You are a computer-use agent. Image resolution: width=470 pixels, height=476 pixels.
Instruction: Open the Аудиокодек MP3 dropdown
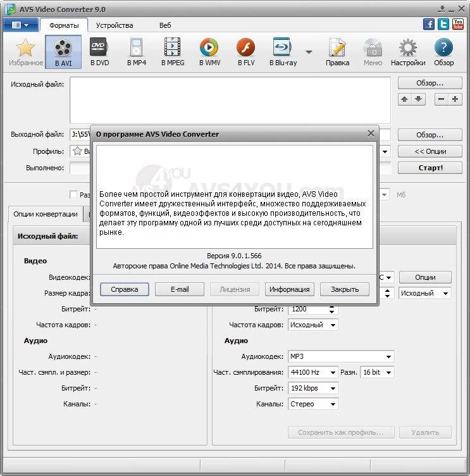(x=341, y=356)
